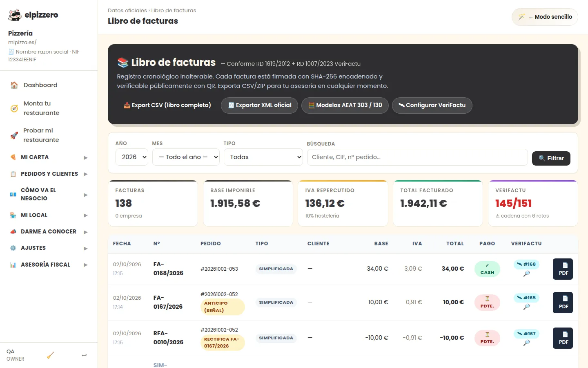Click PDTE. badge for RFA-0010/2026

487,338
